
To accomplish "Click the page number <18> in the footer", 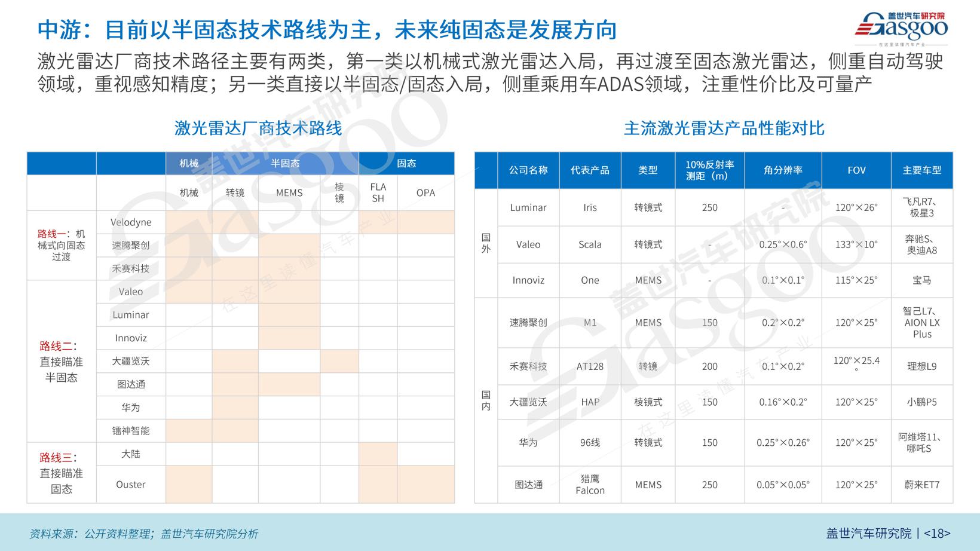I will pos(937,533).
